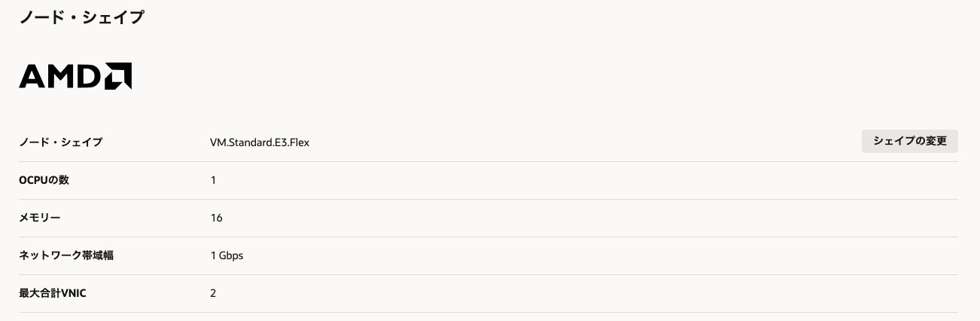The width and height of the screenshot is (980, 321).
Task: Click the AMD arrow emblem icon
Action: 118,76
